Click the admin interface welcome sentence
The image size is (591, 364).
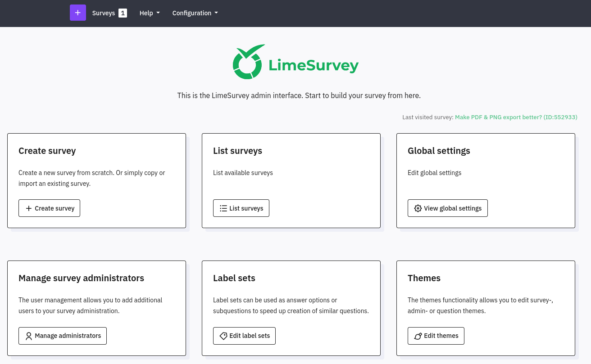[299, 95]
